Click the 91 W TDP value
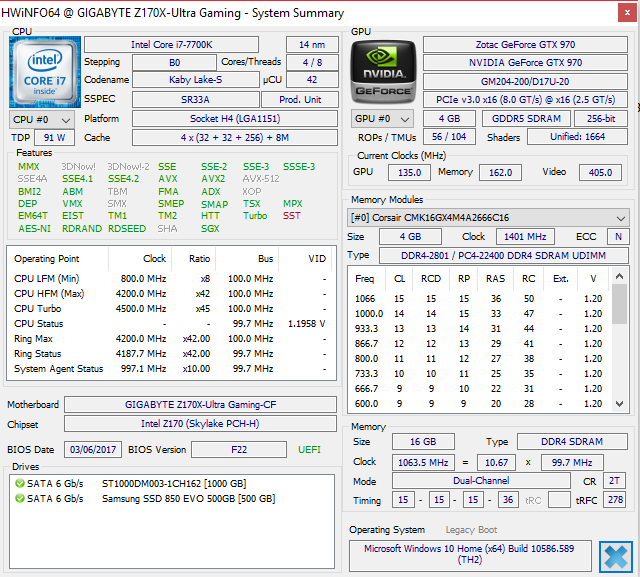 pyautogui.click(x=54, y=138)
